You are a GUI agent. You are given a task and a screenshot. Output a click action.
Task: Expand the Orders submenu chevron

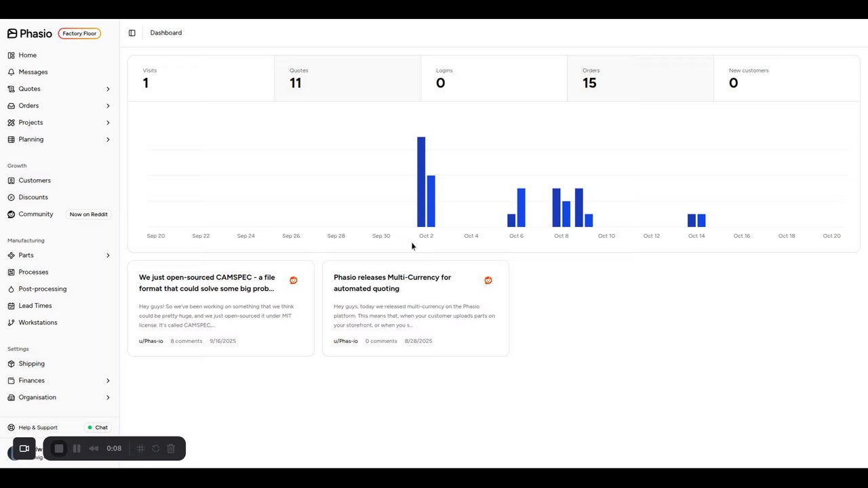click(108, 106)
